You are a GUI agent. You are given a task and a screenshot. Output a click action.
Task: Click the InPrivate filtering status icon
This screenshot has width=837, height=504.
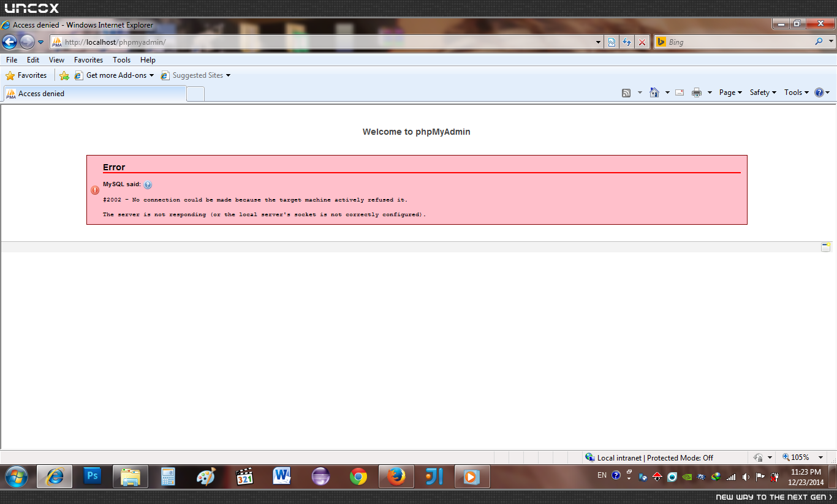coord(758,457)
